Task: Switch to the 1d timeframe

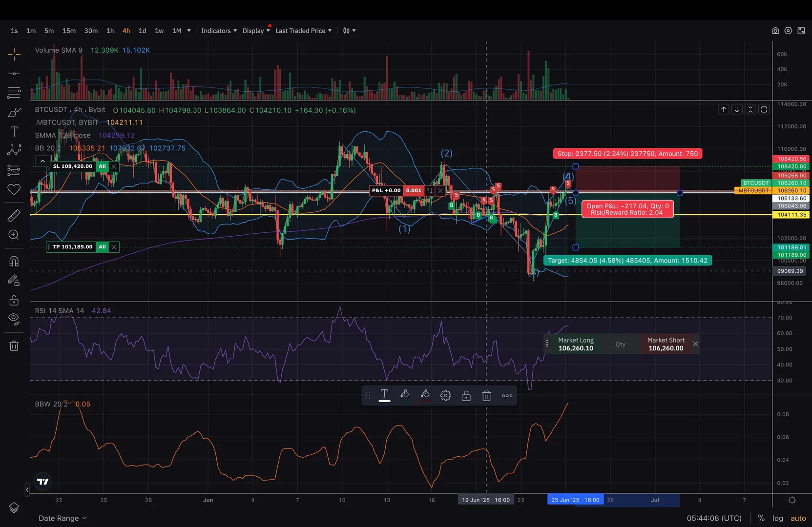Action: tap(143, 31)
